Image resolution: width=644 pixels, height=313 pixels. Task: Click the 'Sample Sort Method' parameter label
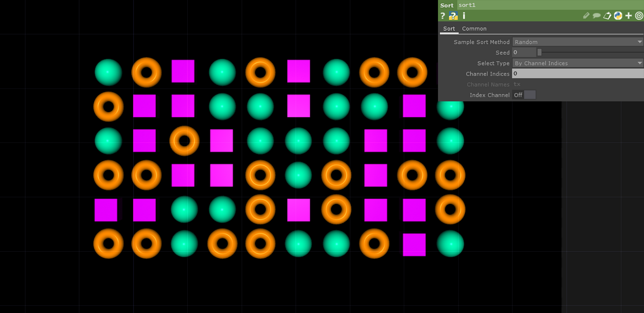point(482,42)
